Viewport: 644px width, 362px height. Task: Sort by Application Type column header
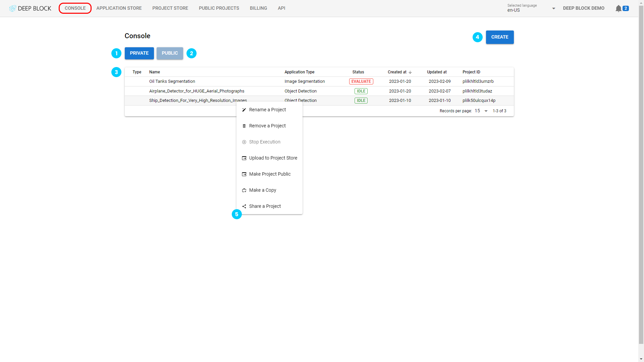pyautogui.click(x=300, y=72)
